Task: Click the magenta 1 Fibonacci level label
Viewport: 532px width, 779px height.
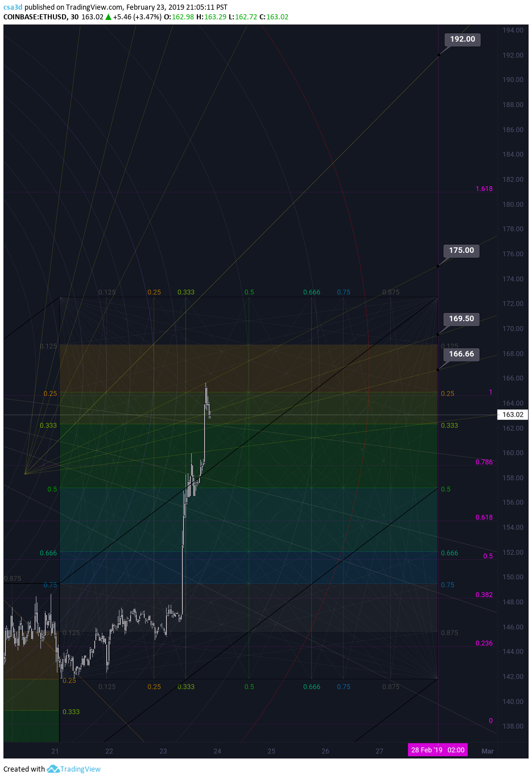Action: click(490, 392)
